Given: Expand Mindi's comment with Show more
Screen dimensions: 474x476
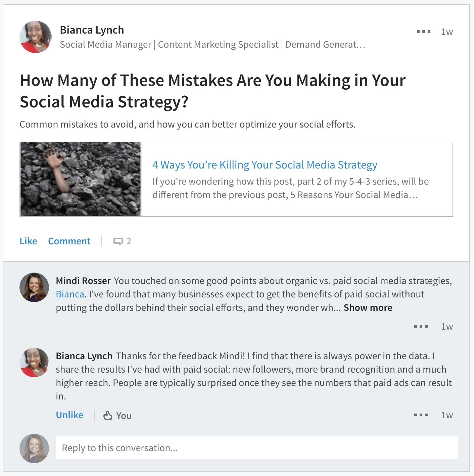Looking at the screenshot, I should click(x=368, y=308).
